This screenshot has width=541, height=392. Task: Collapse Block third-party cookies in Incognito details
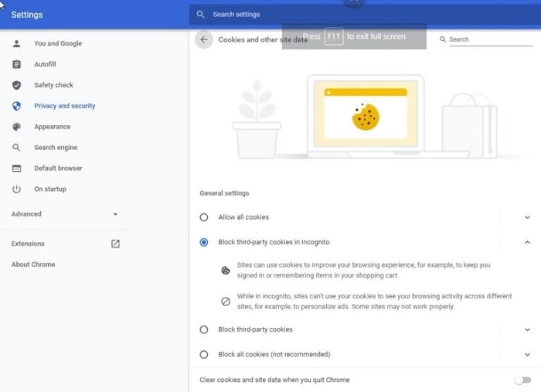tap(527, 242)
